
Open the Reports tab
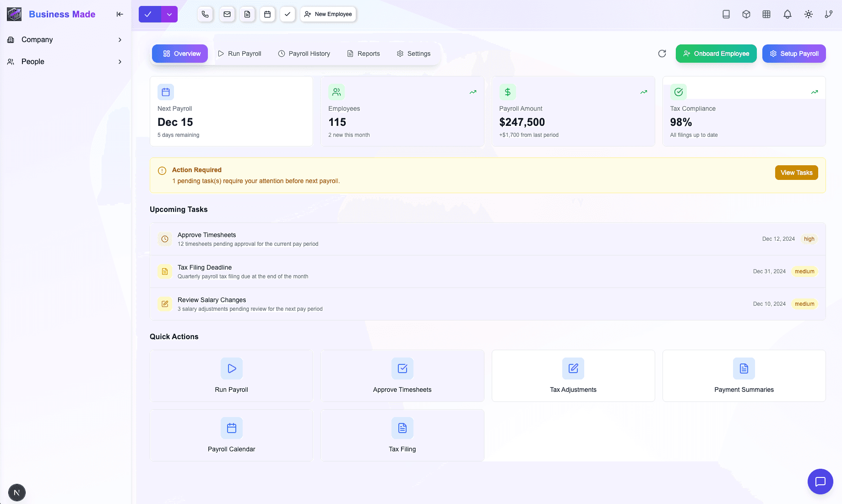pyautogui.click(x=364, y=54)
